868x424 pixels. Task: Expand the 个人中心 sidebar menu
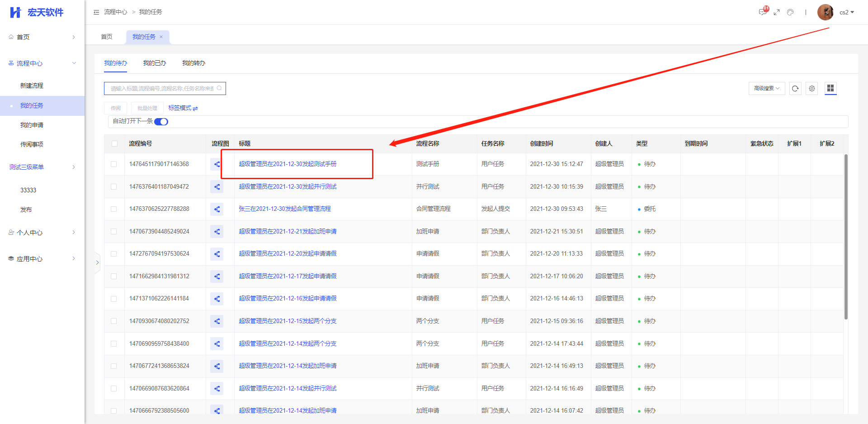42,233
